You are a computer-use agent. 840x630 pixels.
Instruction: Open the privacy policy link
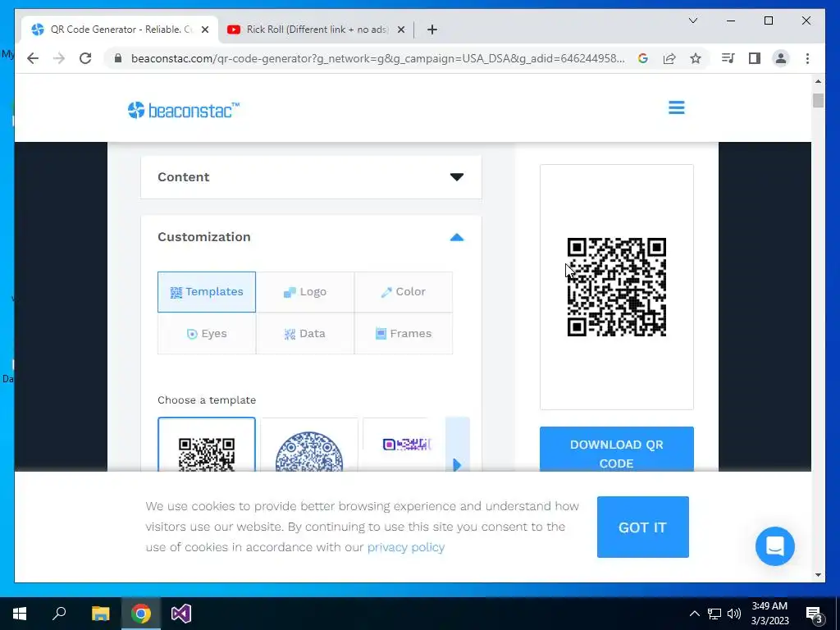[x=406, y=547]
